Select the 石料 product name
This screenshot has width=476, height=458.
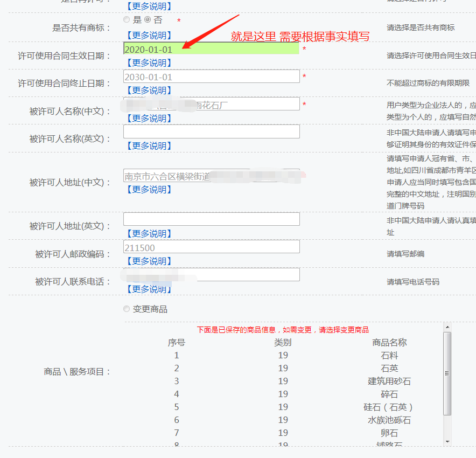click(x=389, y=355)
